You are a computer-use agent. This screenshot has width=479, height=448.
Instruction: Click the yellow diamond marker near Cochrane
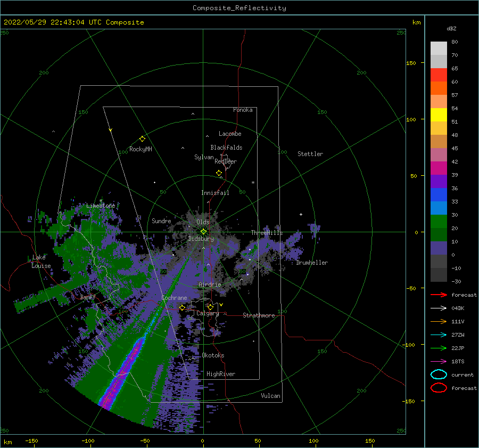182,308
